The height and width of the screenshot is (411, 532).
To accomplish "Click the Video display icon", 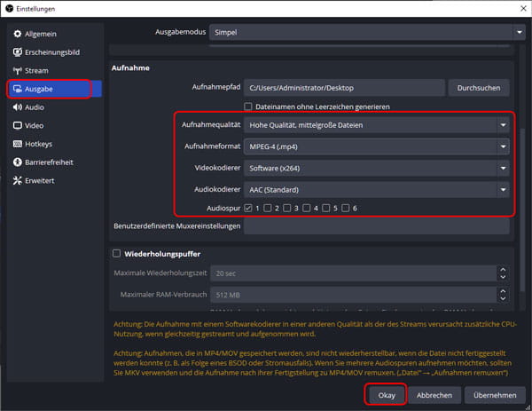I will 16,125.
